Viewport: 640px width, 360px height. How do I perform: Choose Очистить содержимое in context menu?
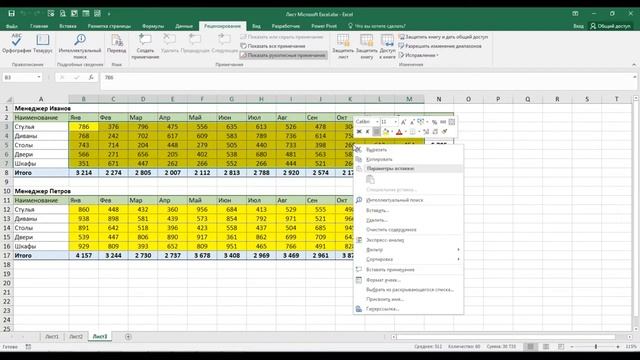[x=408, y=229]
